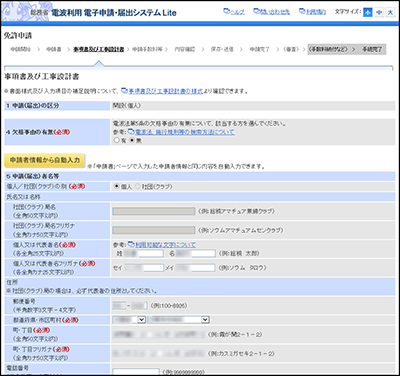Go to the 申請手数料等 step

pos(147,49)
